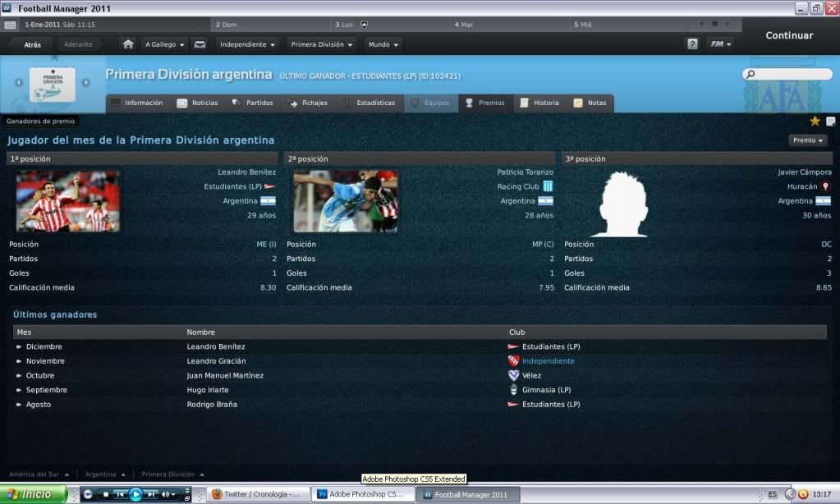Open the briefcase icon next to A Gallego
840x504 pixels.
click(200, 44)
